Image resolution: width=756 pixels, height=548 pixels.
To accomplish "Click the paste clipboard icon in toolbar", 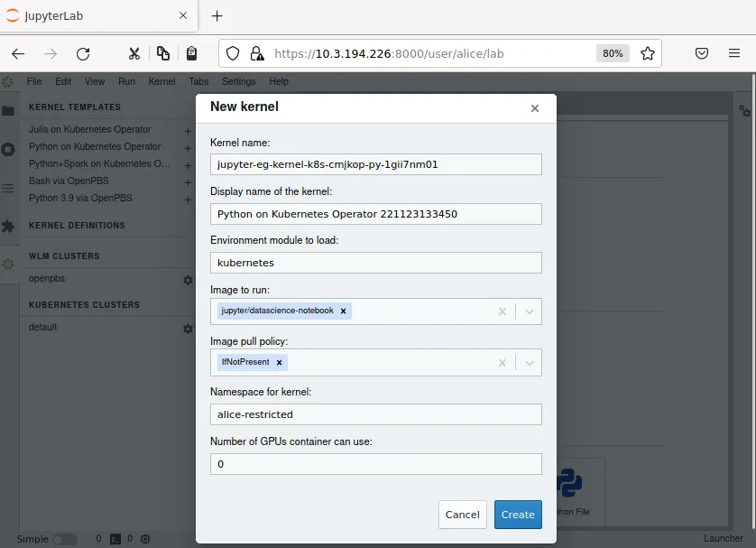I will [x=191, y=53].
